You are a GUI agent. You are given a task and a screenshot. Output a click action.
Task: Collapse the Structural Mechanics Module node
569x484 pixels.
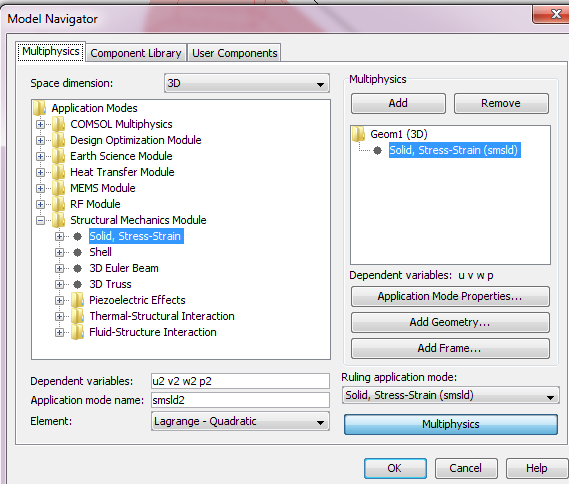pos(40,220)
